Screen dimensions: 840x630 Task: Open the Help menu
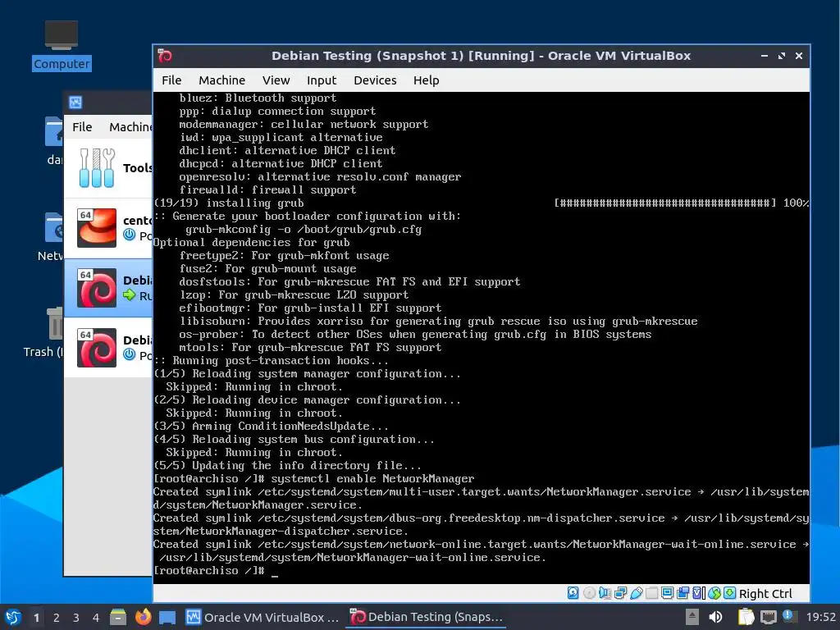pyautogui.click(x=426, y=80)
